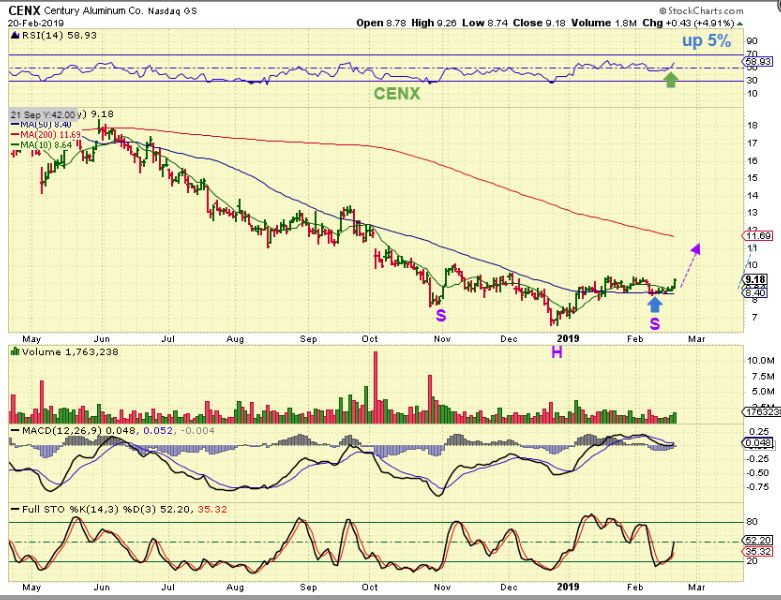Click the Sep label on bottom stochastic axis
This screenshot has width=781, height=600.
(308, 588)
